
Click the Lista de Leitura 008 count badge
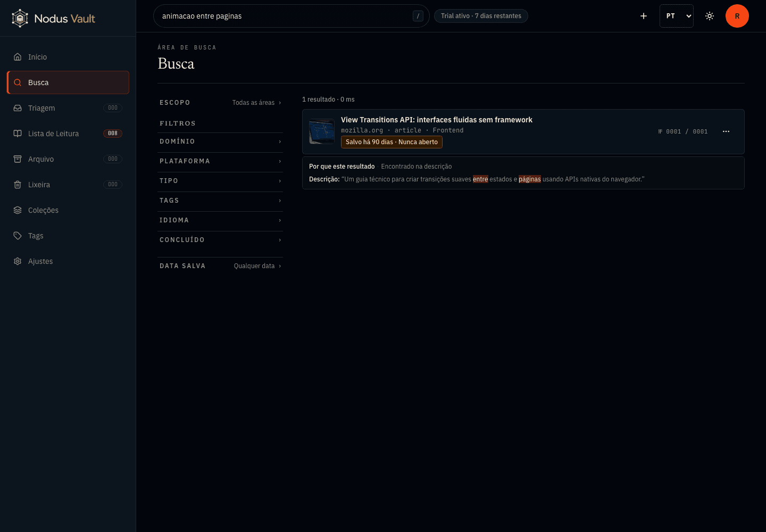click(113, 134)
